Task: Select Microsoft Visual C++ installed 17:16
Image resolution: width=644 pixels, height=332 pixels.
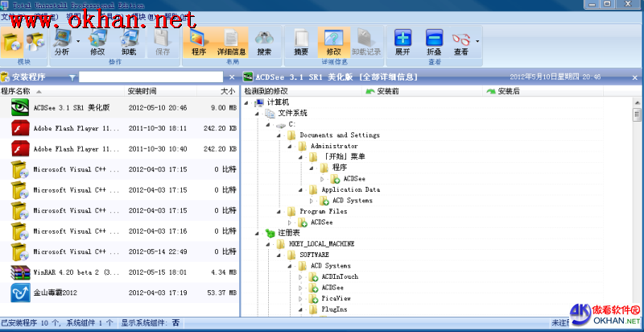Action: tap(119, 231)
